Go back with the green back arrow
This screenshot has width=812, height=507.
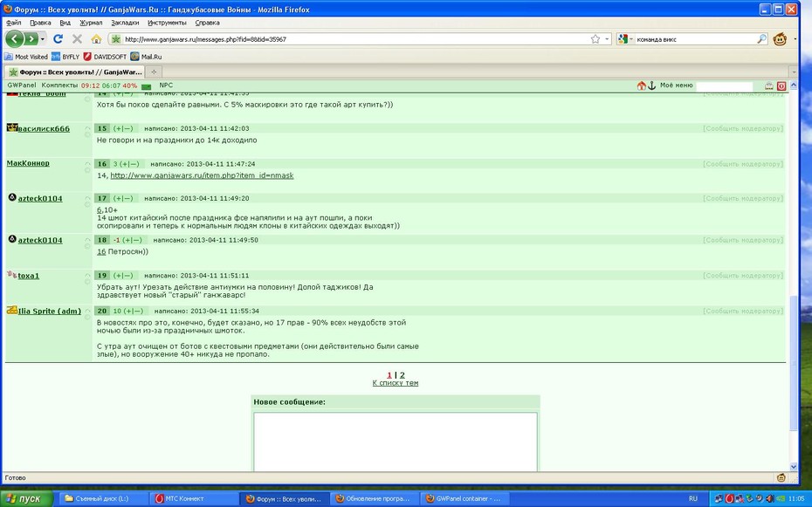click(x=15, y=38)
